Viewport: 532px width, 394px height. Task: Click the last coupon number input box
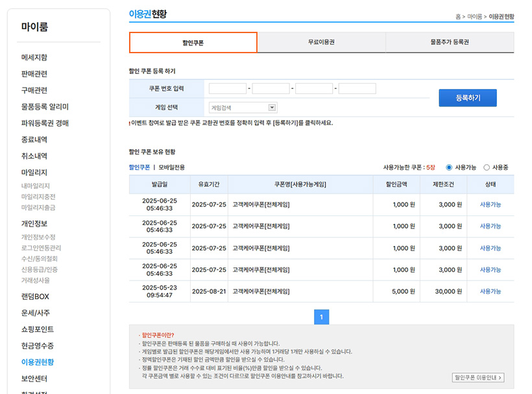pos(357,89)
